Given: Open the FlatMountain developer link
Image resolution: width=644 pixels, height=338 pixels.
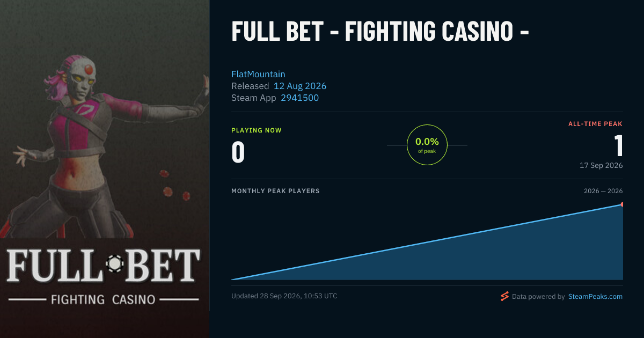Looking at the screenshot, I should click(258, 74).
